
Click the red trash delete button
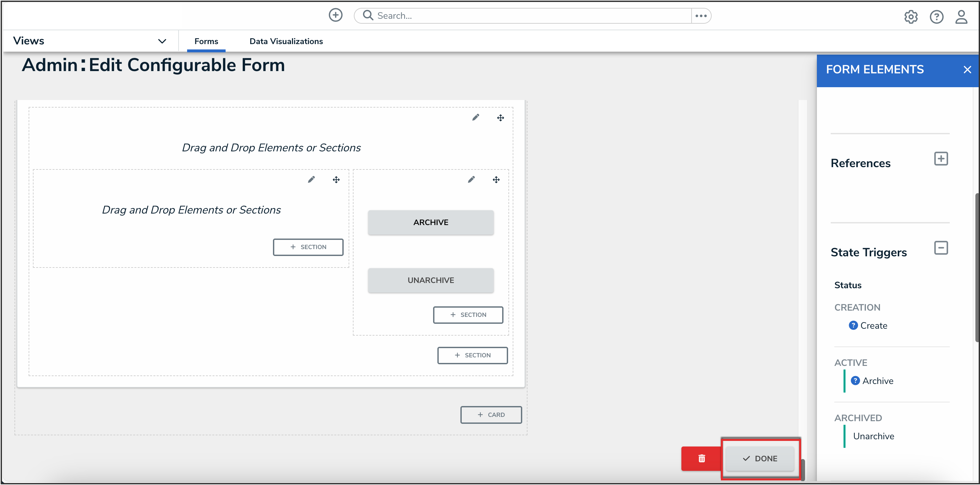701,458
